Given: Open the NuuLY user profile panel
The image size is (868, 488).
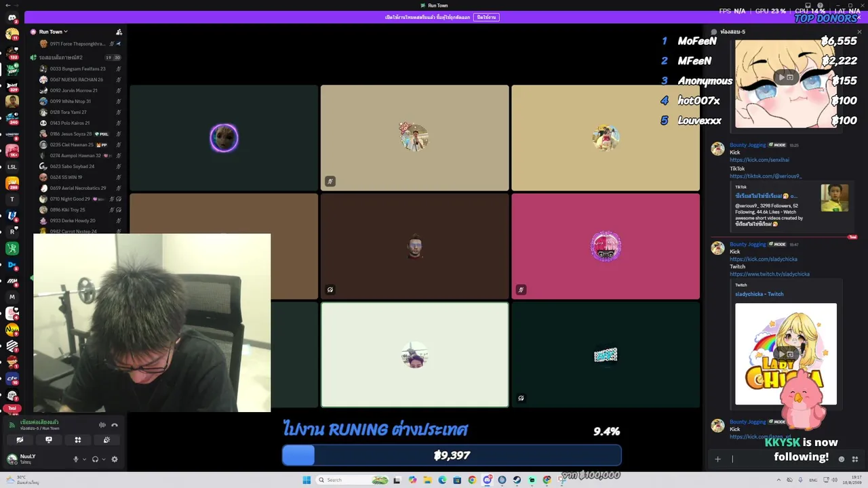Looking at the screenshot, I should point(22,459).
